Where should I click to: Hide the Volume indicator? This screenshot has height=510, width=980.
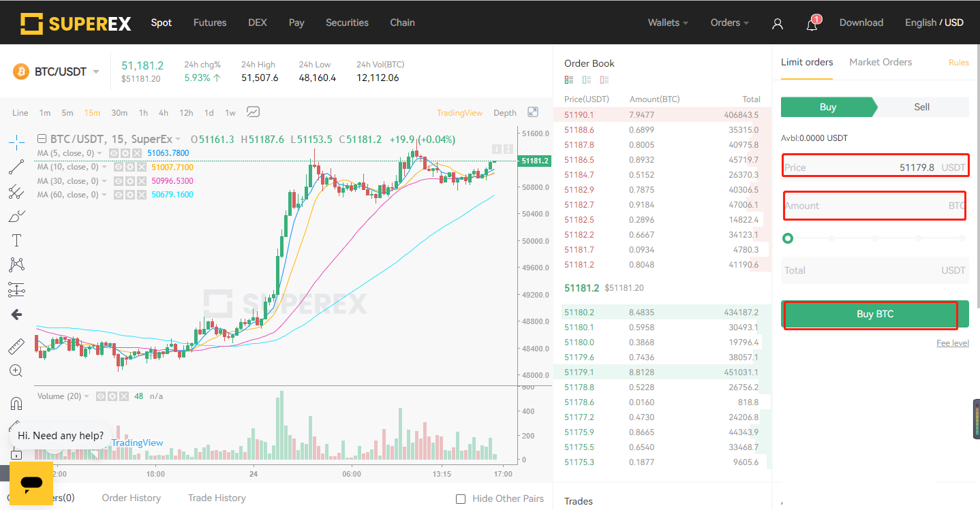pyautogui.click(x=100, y=396)
